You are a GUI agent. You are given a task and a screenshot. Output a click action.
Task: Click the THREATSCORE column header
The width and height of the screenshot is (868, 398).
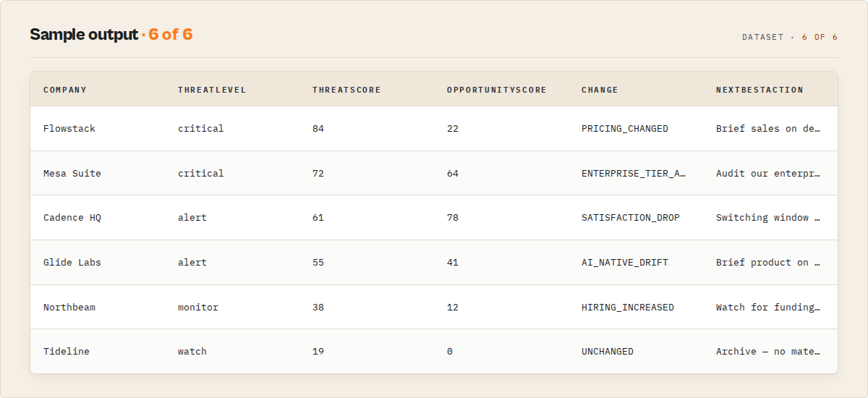coord(346,90)
